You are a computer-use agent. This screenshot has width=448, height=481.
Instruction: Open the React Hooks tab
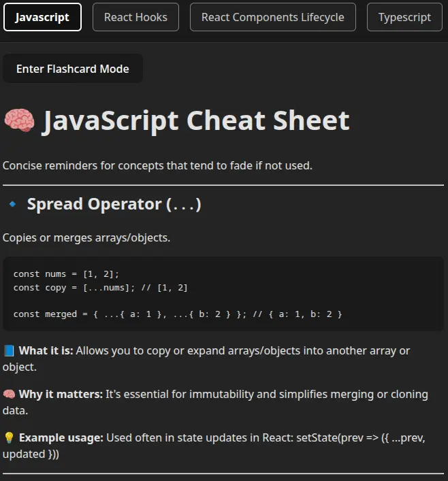(x=135, y=17)
